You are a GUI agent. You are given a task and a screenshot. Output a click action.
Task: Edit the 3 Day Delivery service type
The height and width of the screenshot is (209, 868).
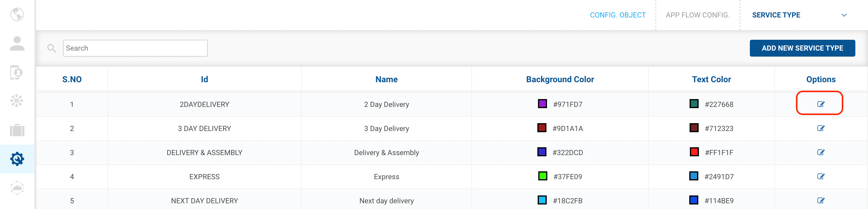click(x=820, y=128)
